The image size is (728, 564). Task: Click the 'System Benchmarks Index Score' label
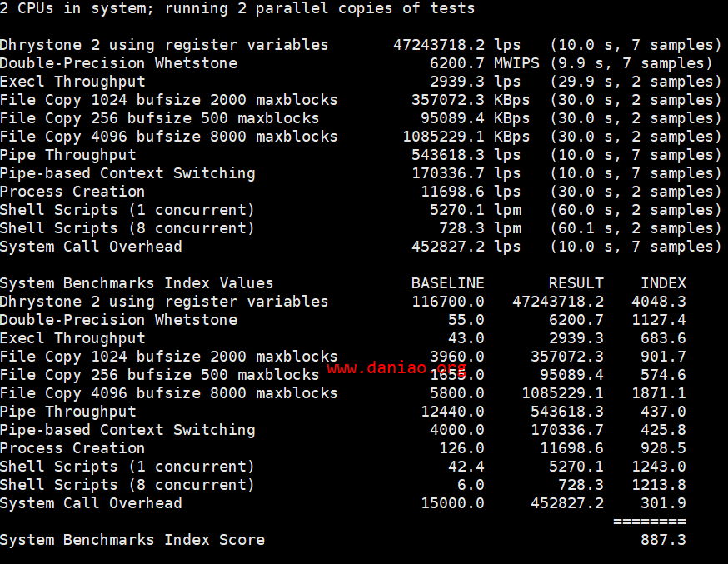[132, 540]
